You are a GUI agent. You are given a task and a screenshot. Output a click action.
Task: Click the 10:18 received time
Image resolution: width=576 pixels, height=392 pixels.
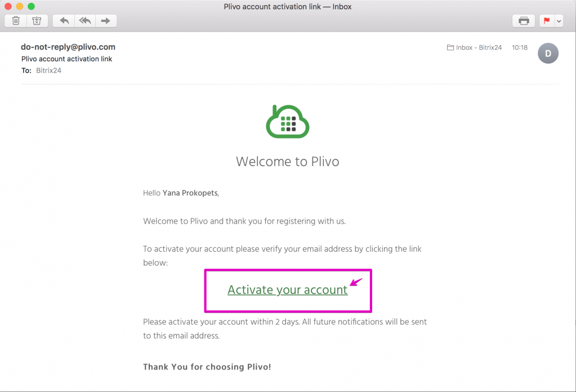click(x=520, y=47)
